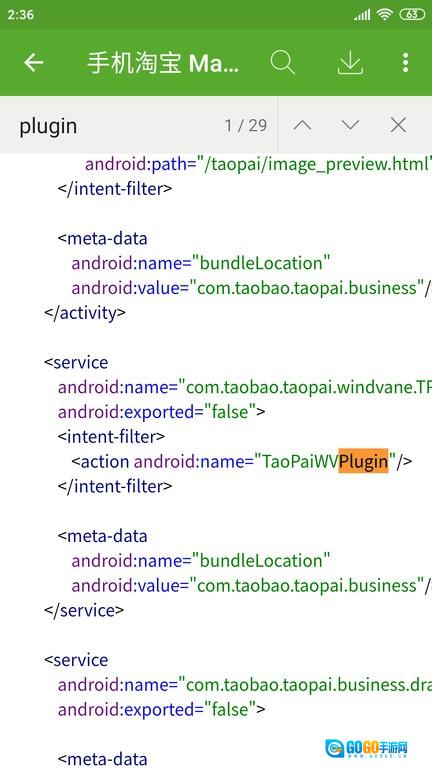Tap the download icon in toolbar
Image resolution: width=432 pixels, height=768 pixels.
click(350, 63)
